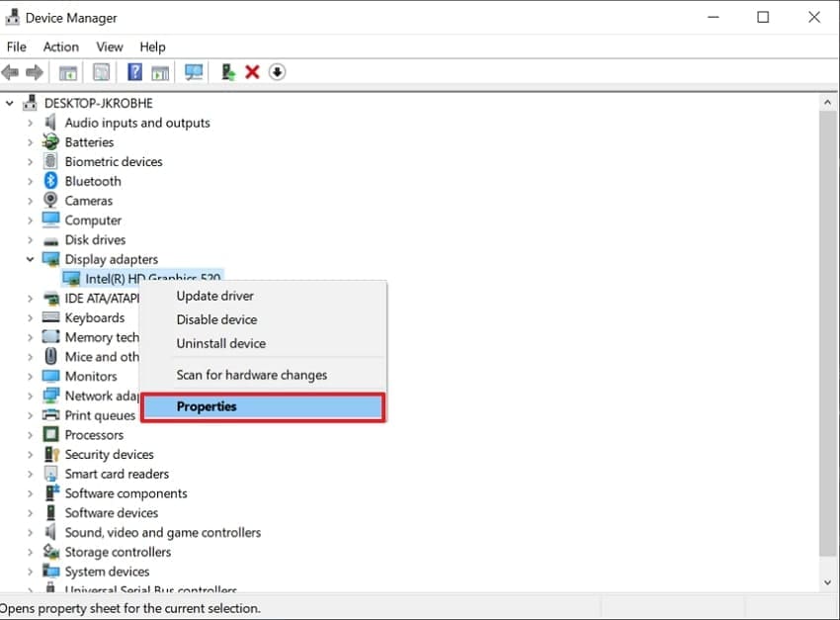The width and height of the screenshot is (840, 620).
Task: Select the Batteries tree item
Action: tap(90, 142)
